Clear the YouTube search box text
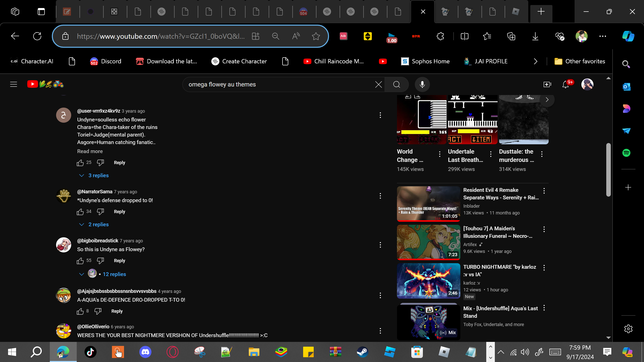644x362 pixels. coord(378,84)
